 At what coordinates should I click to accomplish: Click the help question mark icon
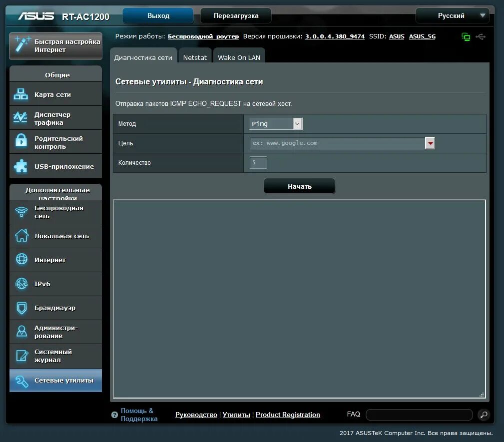tap(114, 415)
